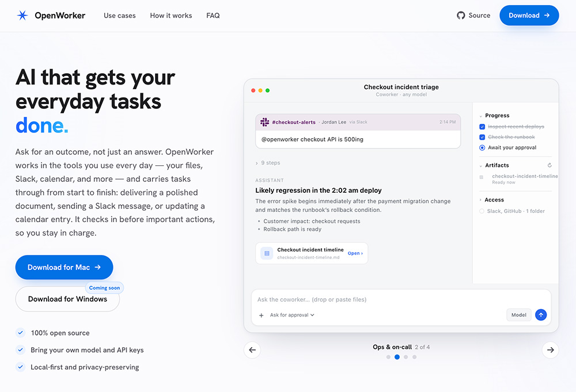
Task: Click the red window dot in mock app
Action: (253, 90)
